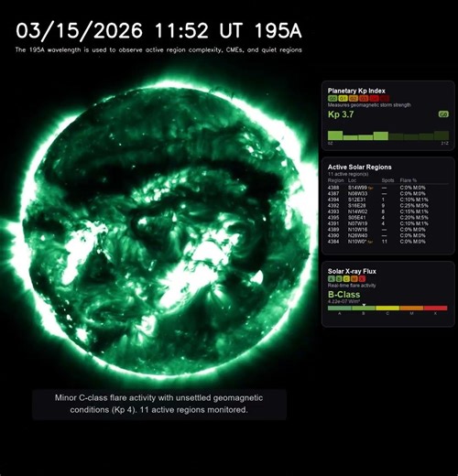Click the Flare % column header

pyautogui.click(x=409, y=180)
